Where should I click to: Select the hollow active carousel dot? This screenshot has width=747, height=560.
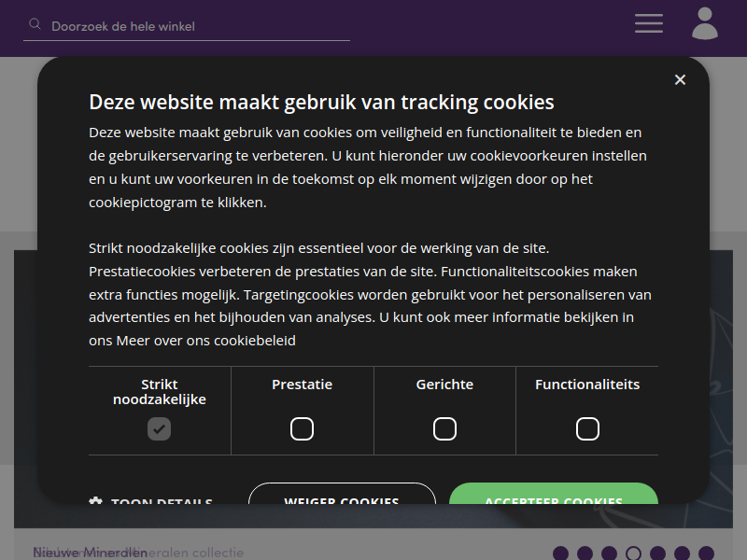click(633, 553)
